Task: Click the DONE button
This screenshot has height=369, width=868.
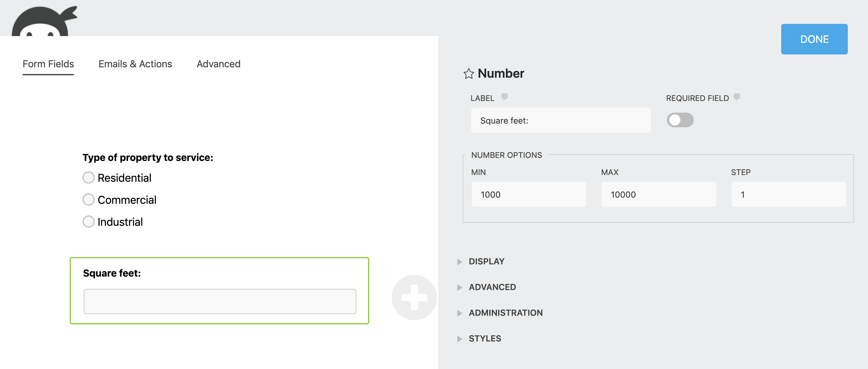Action: click(814, 39)
